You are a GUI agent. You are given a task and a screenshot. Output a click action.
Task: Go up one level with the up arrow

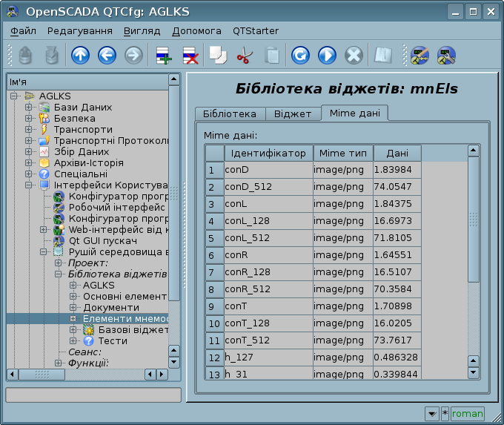80,56
